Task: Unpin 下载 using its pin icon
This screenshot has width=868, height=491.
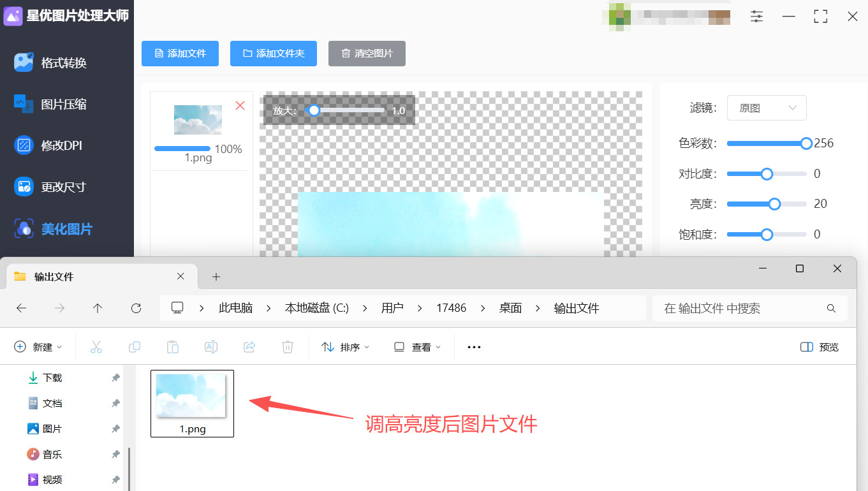Action: click(115, 377)
